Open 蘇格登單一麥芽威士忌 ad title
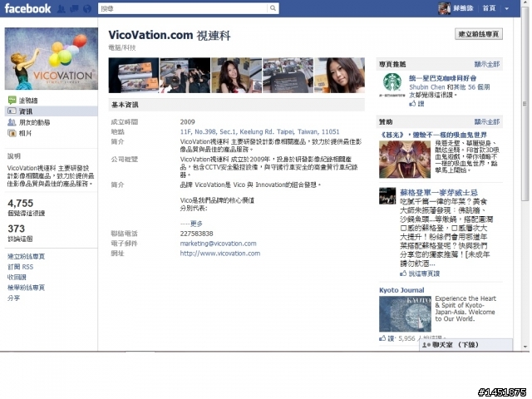This screenshot has width=532, height=399. [439, 193]
